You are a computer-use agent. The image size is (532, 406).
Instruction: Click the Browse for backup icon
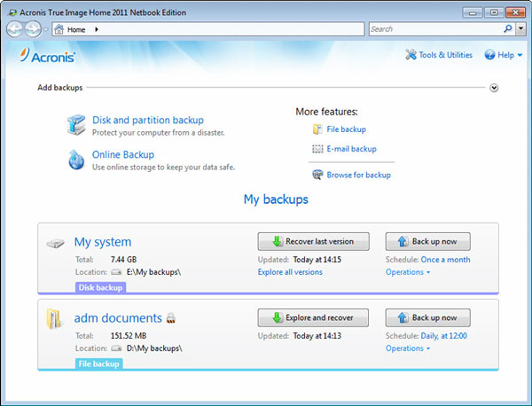point(317,176)
